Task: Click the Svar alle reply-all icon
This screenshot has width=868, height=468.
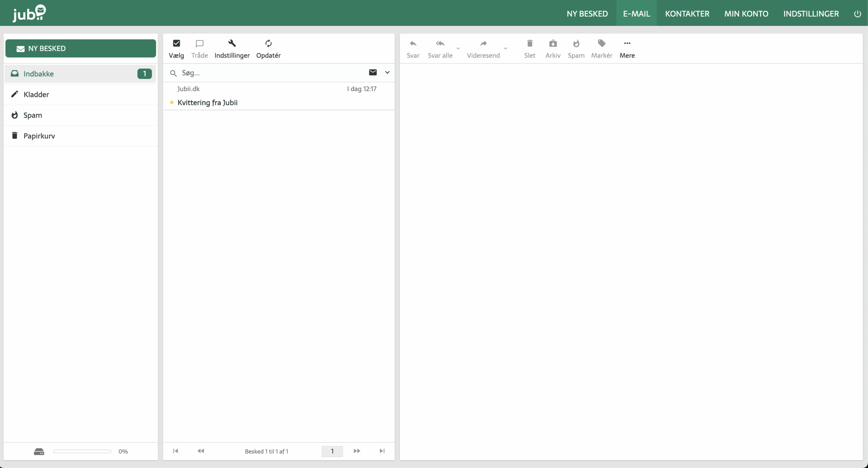Action: click(x=440, y=44)
